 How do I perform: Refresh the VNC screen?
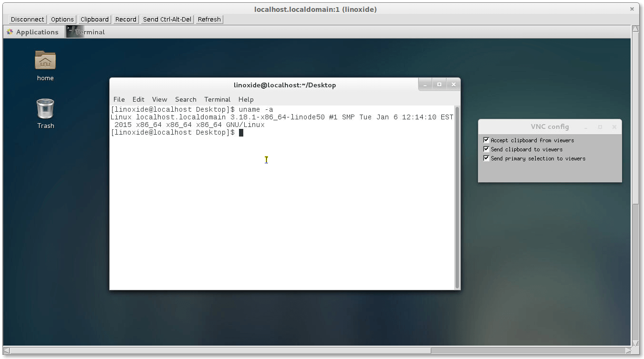tap(208, 19)
